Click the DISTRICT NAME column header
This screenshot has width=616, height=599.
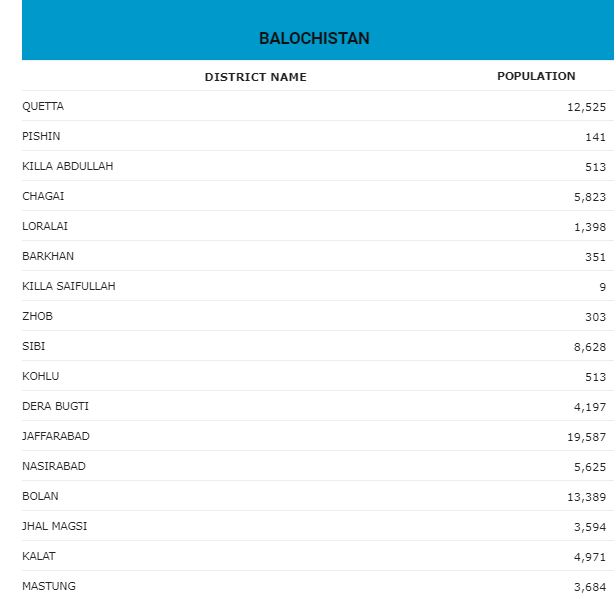pos(255,77)
